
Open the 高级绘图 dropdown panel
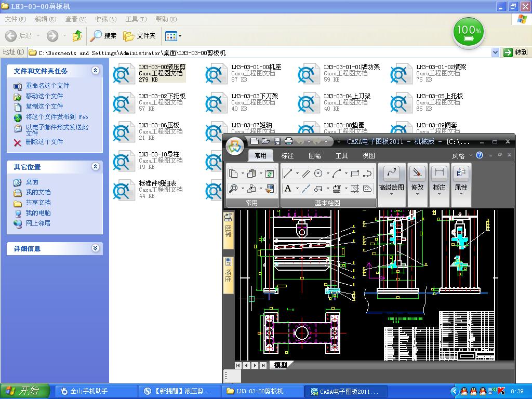(392, 185)
